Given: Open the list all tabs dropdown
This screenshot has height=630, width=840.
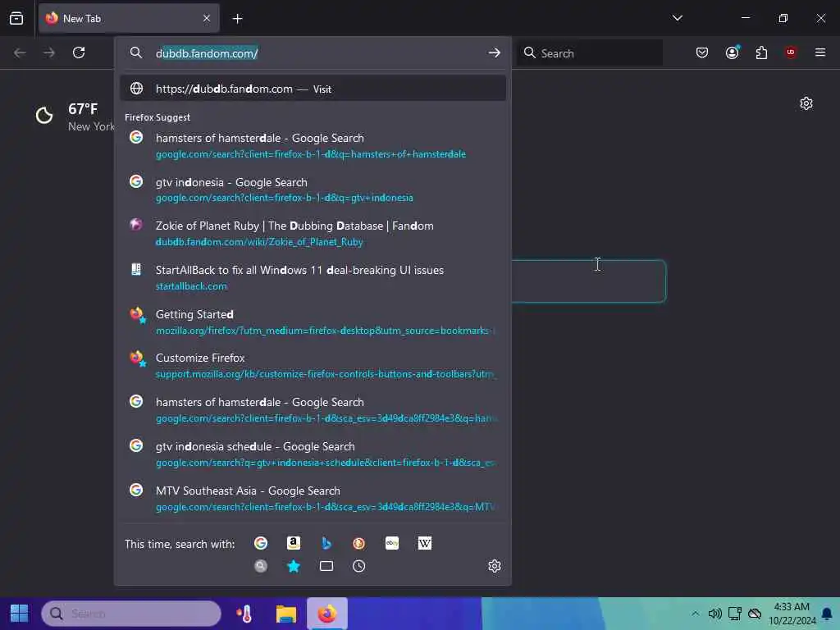Looking at the screenshot, I should [x=677, y=18].
